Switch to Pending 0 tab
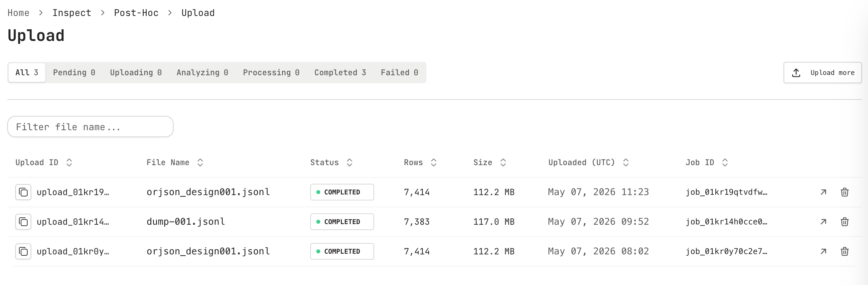 [x=74, y=73]
